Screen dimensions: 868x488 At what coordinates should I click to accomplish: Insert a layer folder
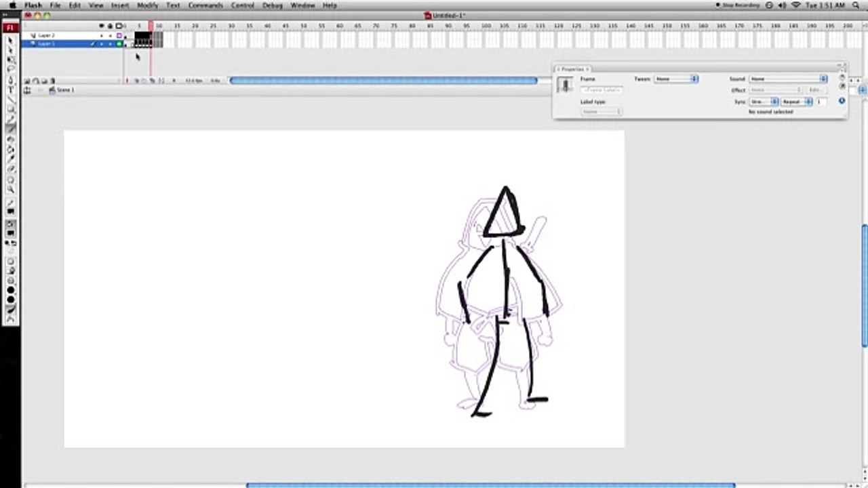(44, 81)
